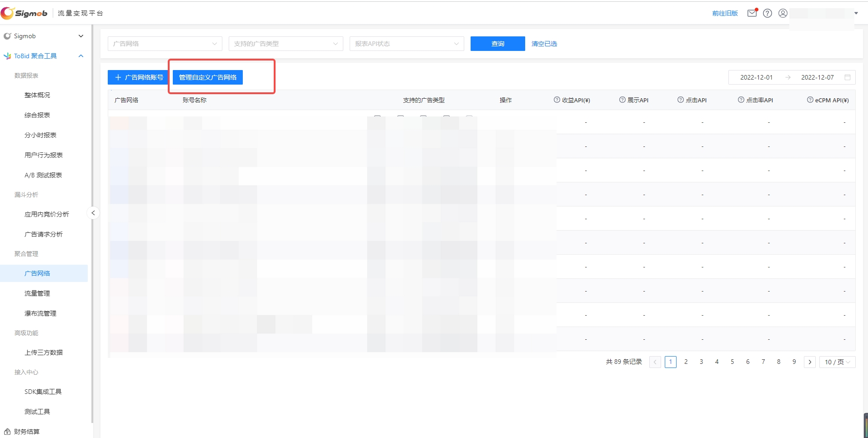Collapse sidebar using the arrow handle
The image size is (868, 438).
[93, 213]
